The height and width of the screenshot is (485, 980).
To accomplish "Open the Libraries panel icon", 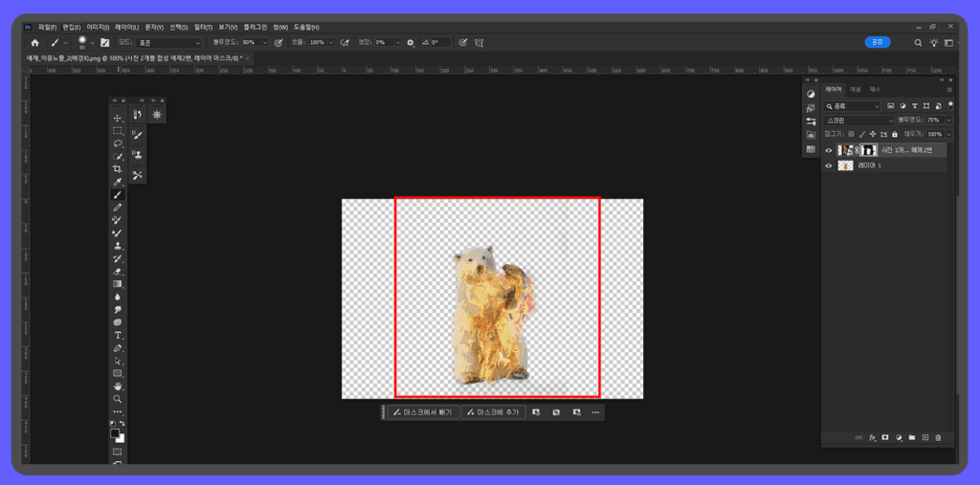I will [811, 135].
